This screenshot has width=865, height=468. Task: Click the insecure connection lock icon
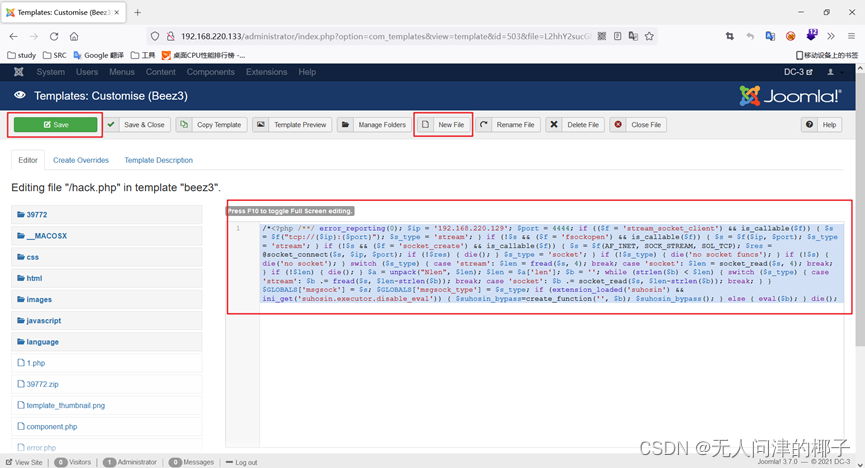[170, 36]
